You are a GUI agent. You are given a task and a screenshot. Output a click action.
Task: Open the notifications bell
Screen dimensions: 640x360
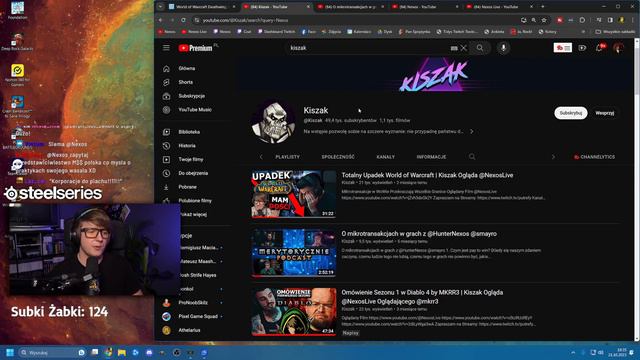(x=599, y=48)
